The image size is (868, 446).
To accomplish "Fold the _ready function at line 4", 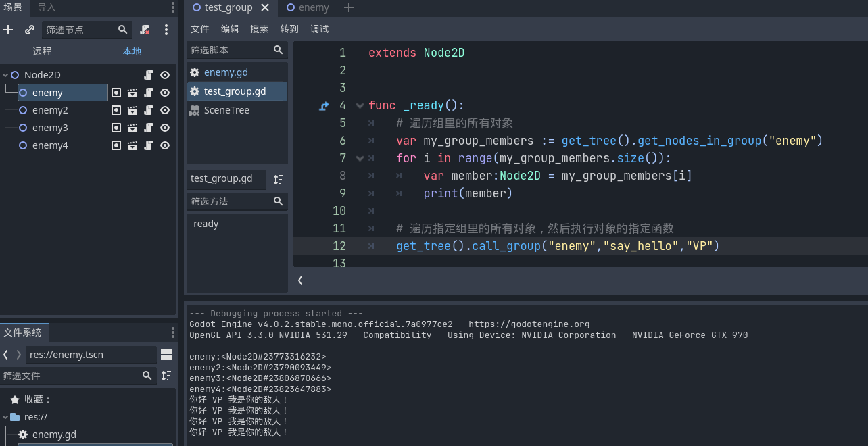I will [x=360, y=105].
